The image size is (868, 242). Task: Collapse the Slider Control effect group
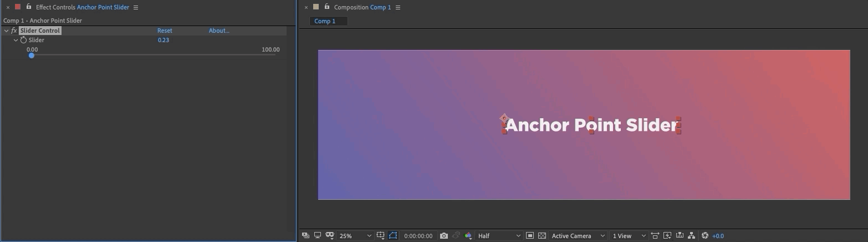tap(6, 31)
